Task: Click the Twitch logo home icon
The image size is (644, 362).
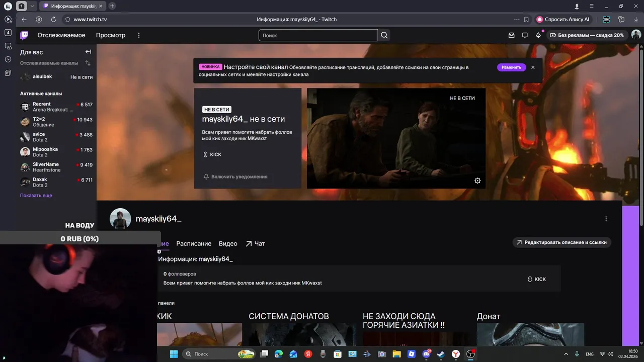Action: tap(24, 35)
